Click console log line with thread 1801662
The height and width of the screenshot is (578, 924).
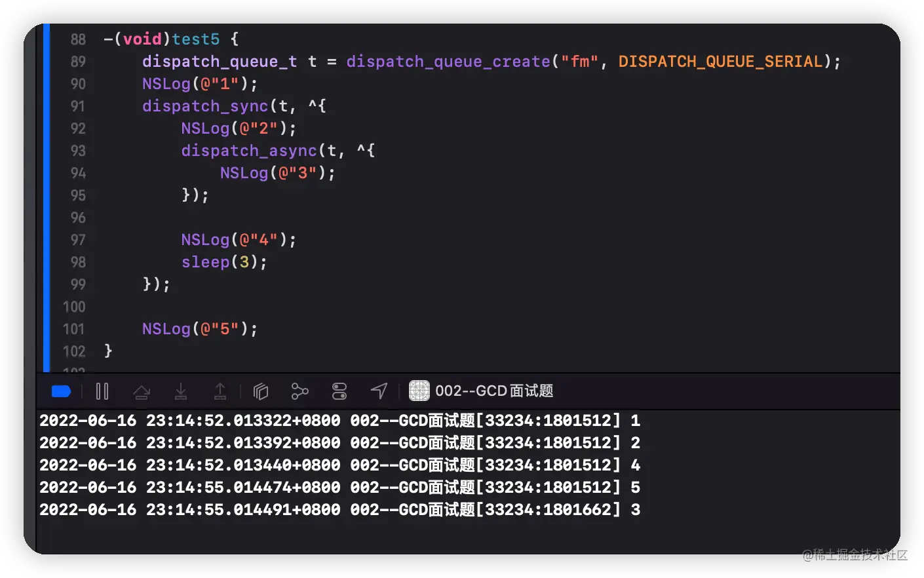[x=339, y=510]
